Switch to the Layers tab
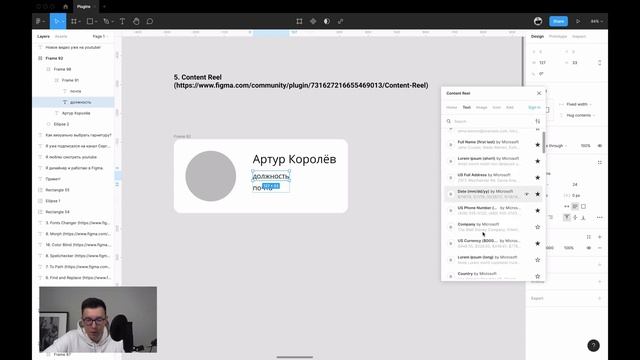Viewport: 640px width, 360px height. [x=43, y=36]
